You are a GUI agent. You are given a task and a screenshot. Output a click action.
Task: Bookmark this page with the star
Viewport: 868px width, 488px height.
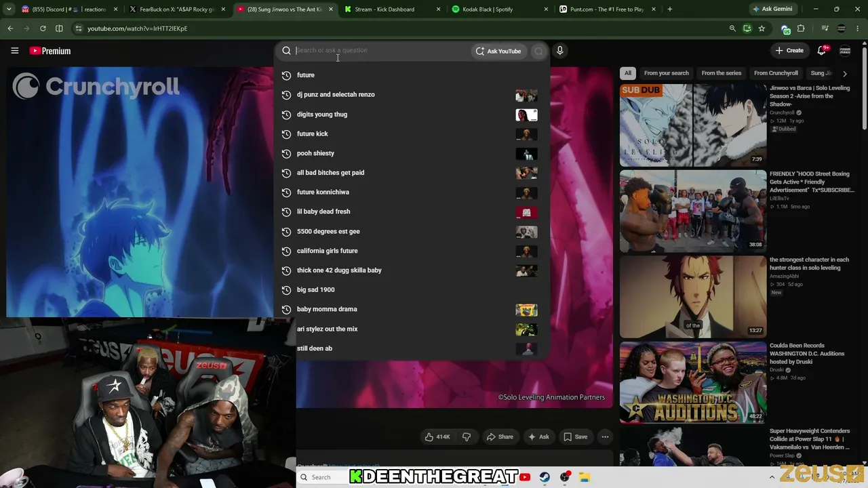tap(762, 28)
